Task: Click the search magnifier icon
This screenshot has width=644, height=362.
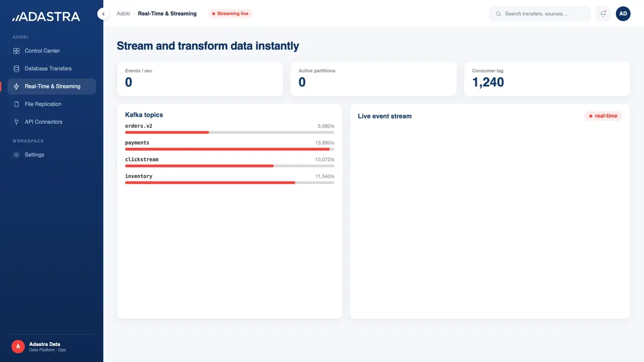Action: tap(499, 14)
